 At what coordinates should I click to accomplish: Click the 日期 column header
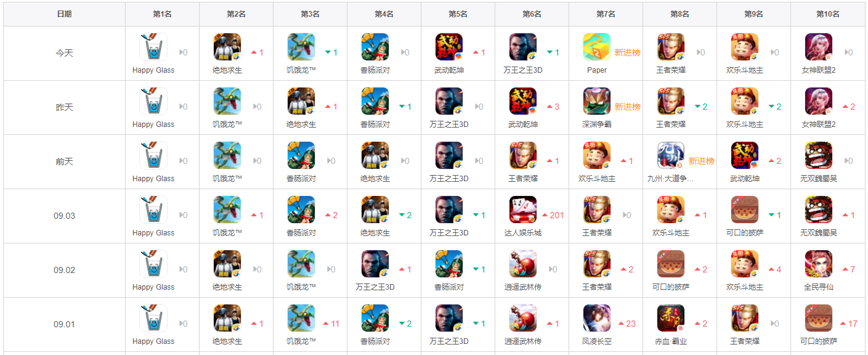pyautogui.click(x=64, y=14)
